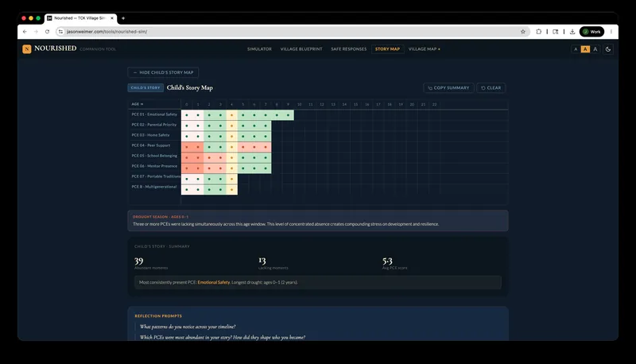Image resolution: width=636 pixels, height=364 pixels.
Task: Click the 13 lacking moments value
Action: [262, 261]
